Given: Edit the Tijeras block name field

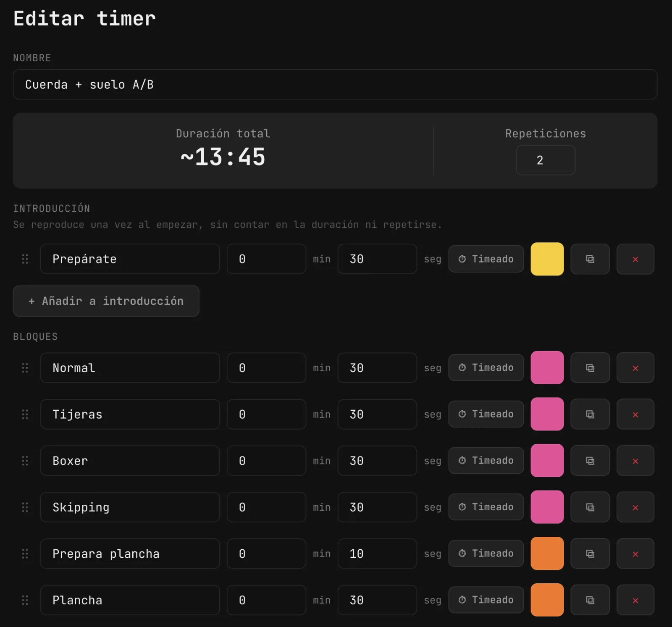Looking at the screenshot, I should pyautogui.click(x=130, y=415).
